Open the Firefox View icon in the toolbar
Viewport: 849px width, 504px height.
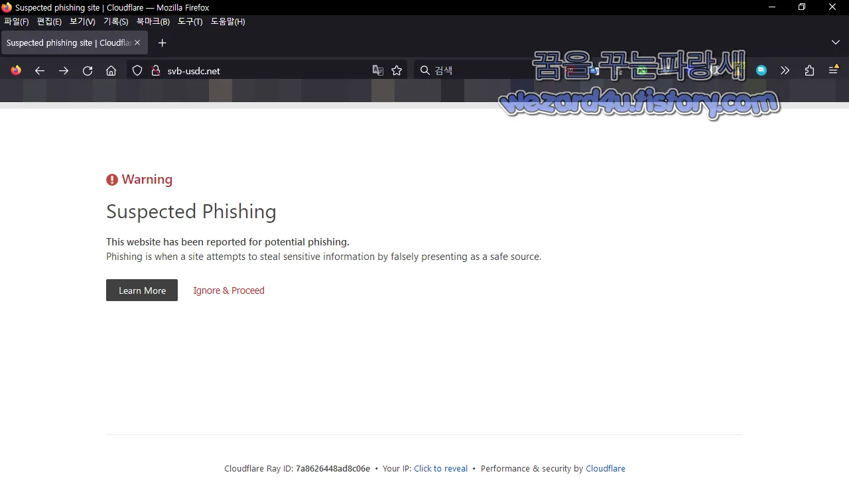(16, 70)
